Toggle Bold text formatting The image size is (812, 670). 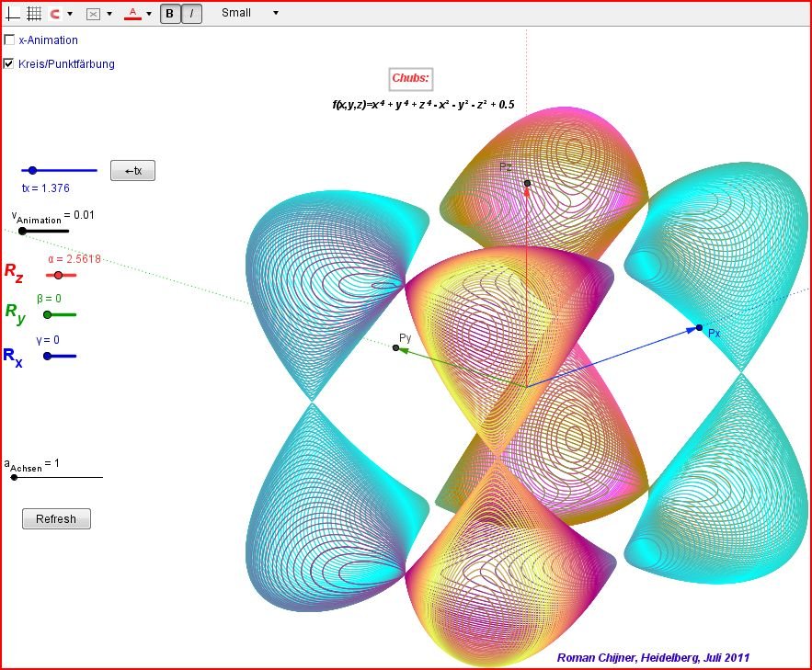[x=170, y=14]
